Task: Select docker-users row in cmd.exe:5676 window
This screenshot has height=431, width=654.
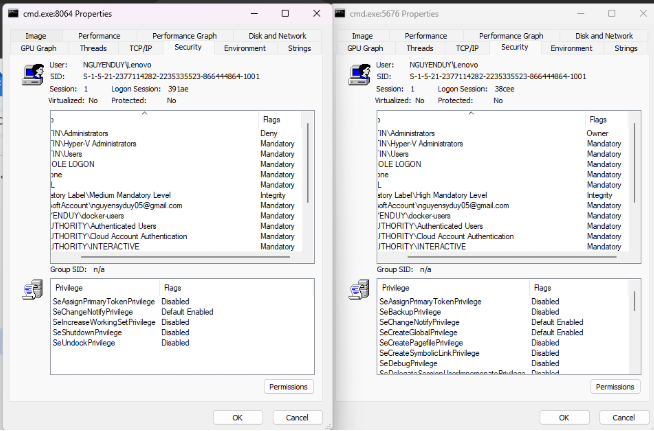Action: (503, 216)
